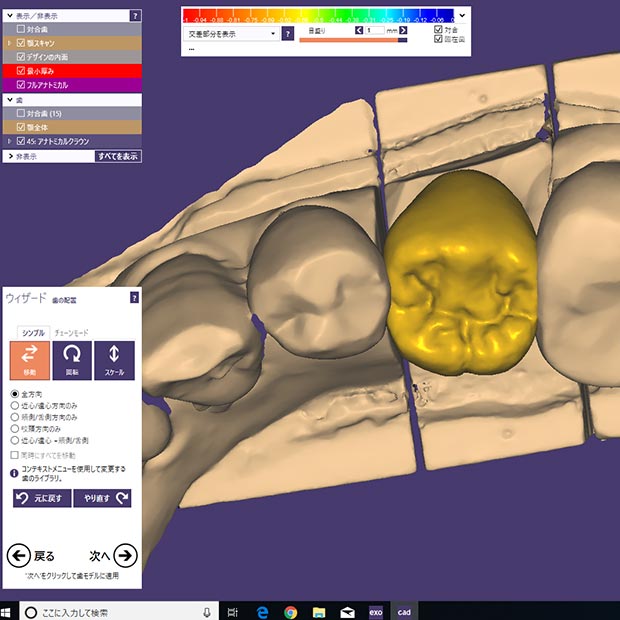Expand the 顎スキャン tree item
The height and width of the screenshot is (620, 620).
click(x=9, y=44)
